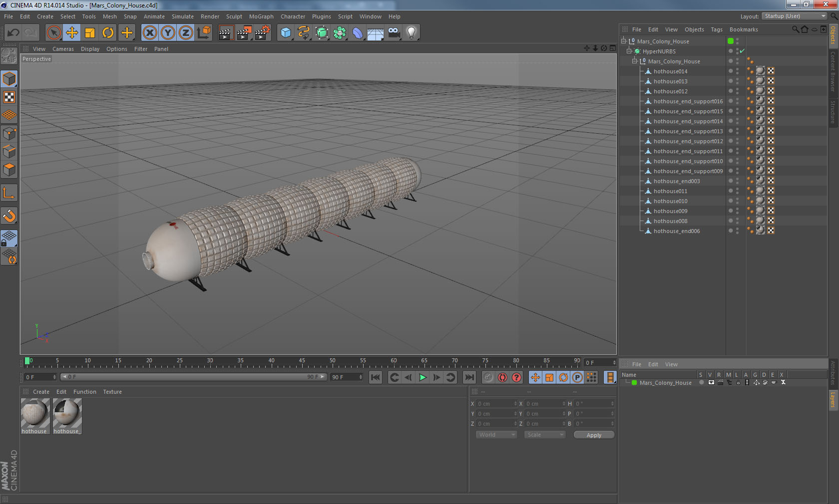The image size is (839, 504).
Task: Switch to Points mode
Action: (x=9, y=134)
